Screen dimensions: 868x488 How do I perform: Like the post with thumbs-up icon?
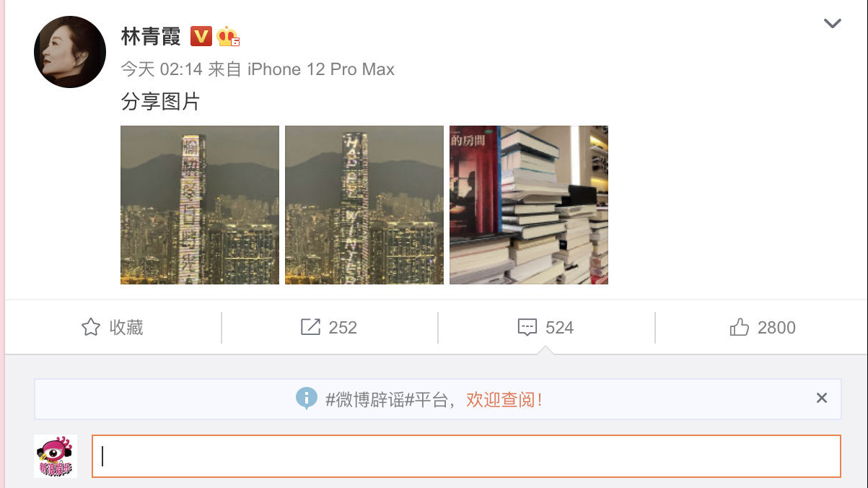(740, 328)
